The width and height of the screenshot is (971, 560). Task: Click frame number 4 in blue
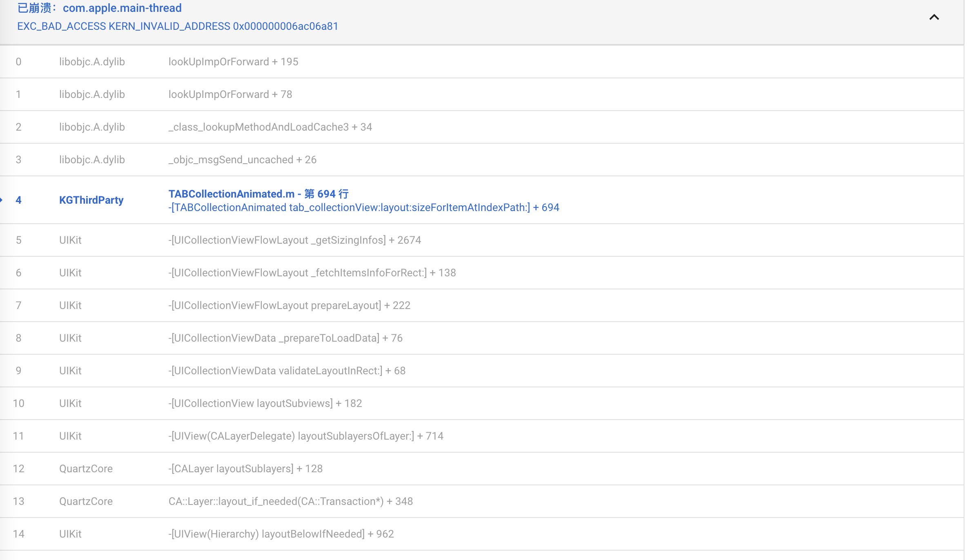point(18,200)
